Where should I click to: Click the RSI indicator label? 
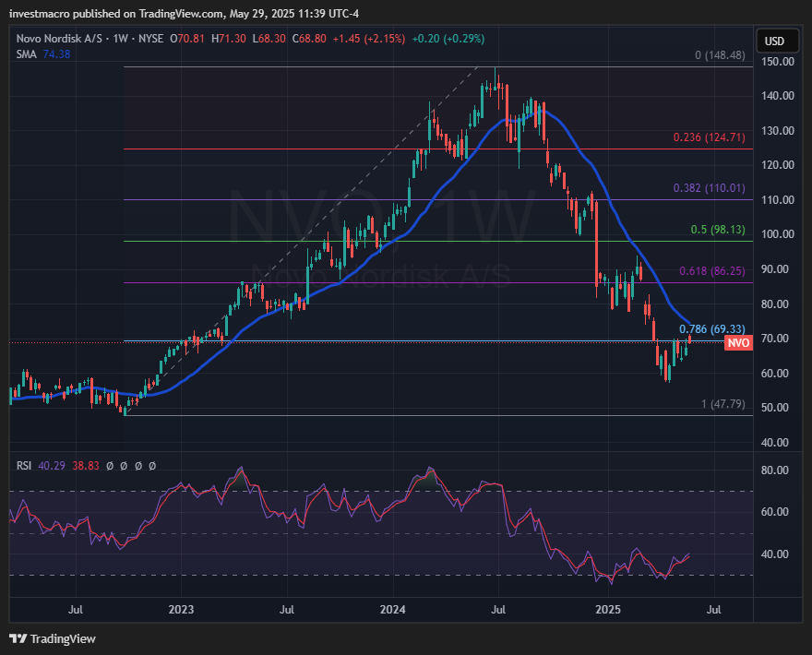coord(24,466)
